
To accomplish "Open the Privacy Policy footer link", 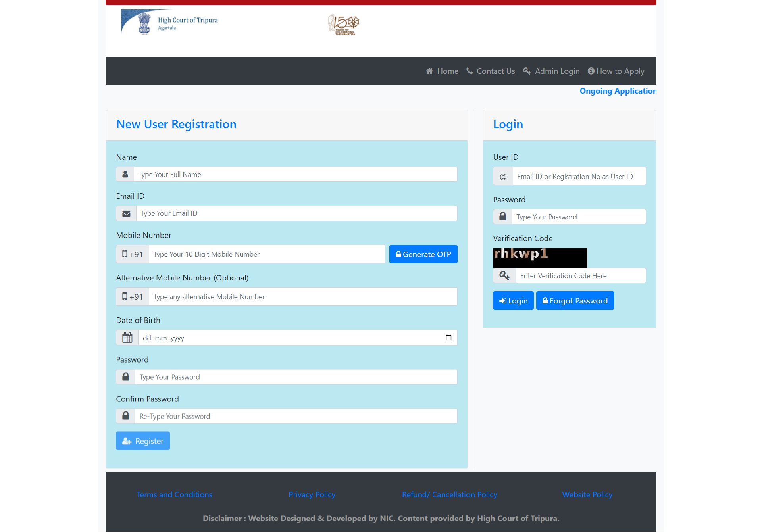I will (312, 495).
